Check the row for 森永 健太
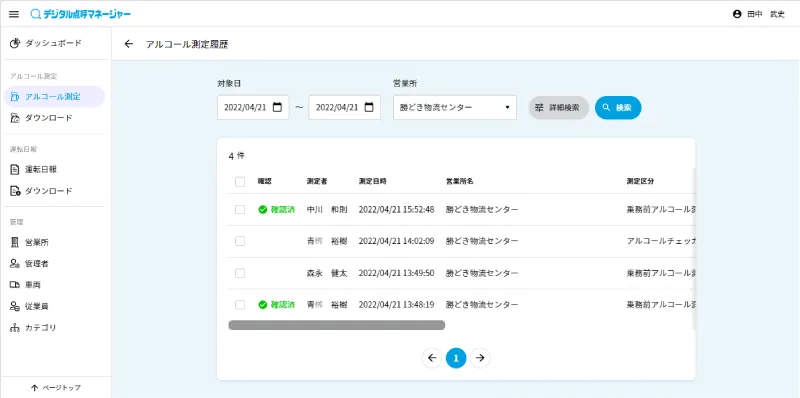 pyautogui.click(x=240, y=273)
